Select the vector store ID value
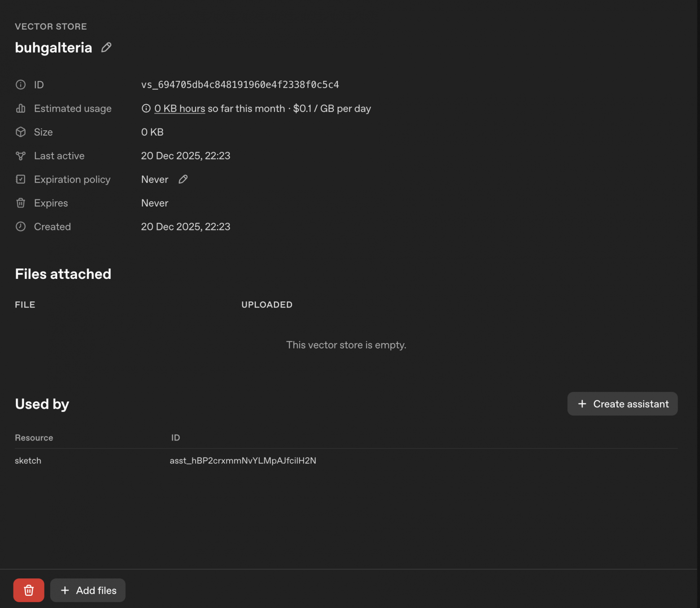700x608 pixels. (x=240, y=84)
